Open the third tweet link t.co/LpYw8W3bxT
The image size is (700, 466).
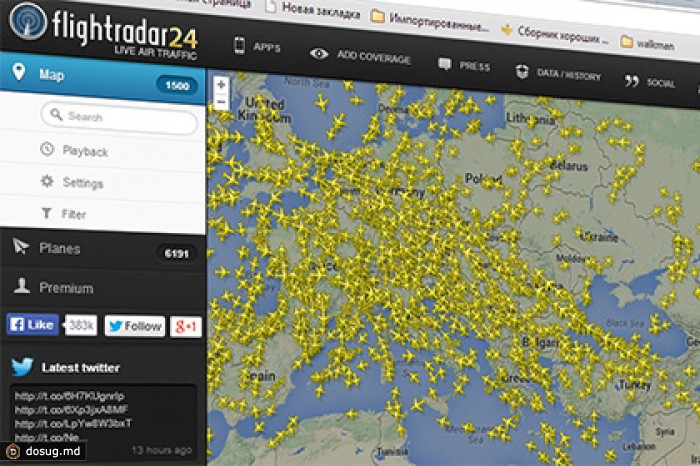pyautogui.click(x=73, y=423)
